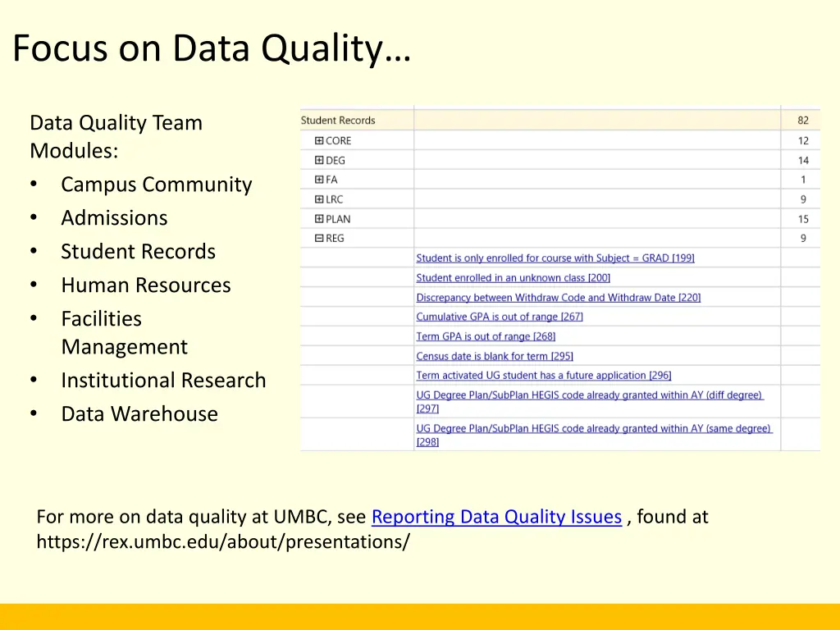The width and height of the screenshot is (840, 630).
Task: Click the rex.umbc.edu presentations URL text
Action: point(223,542)
